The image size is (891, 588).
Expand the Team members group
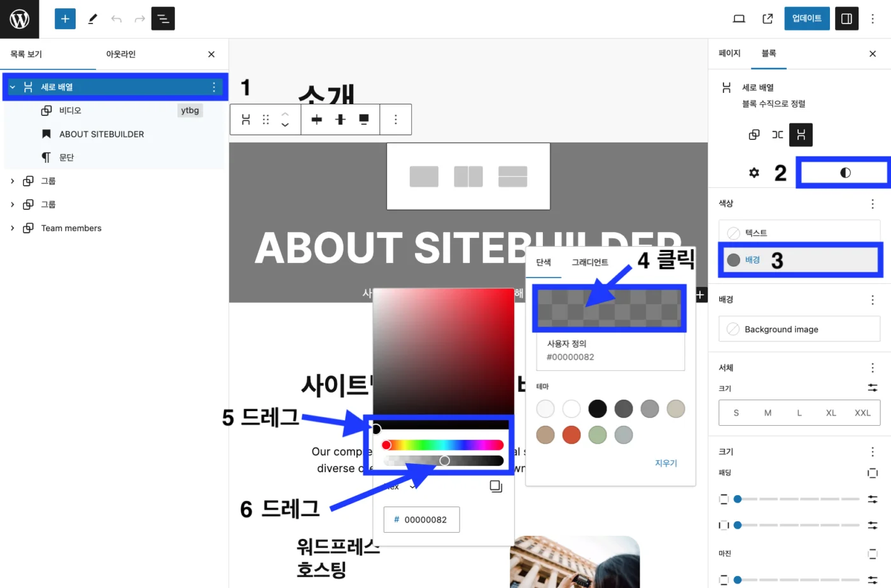point(12,228)
